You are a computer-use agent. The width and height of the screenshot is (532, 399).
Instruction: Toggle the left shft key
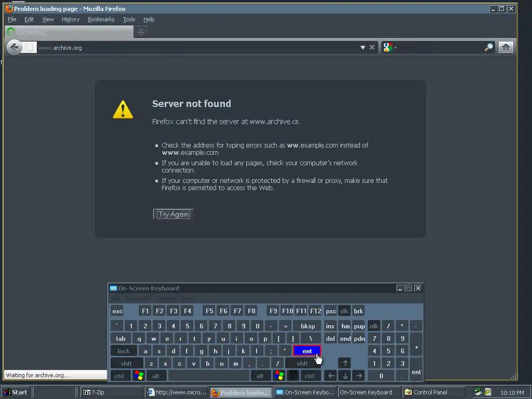coord(126,363)
